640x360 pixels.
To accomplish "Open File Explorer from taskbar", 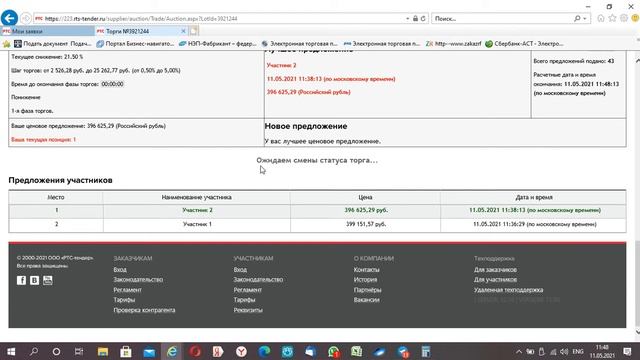I will [102, 351].
